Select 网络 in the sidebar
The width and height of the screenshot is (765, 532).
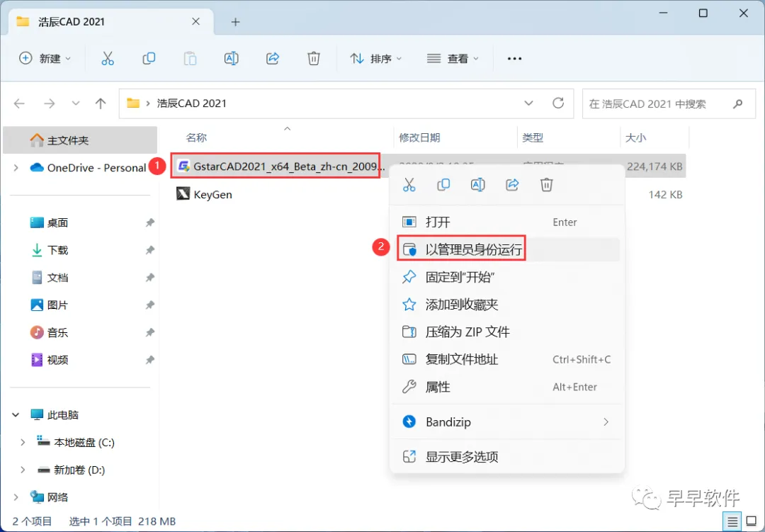click(x=57, y=497)
